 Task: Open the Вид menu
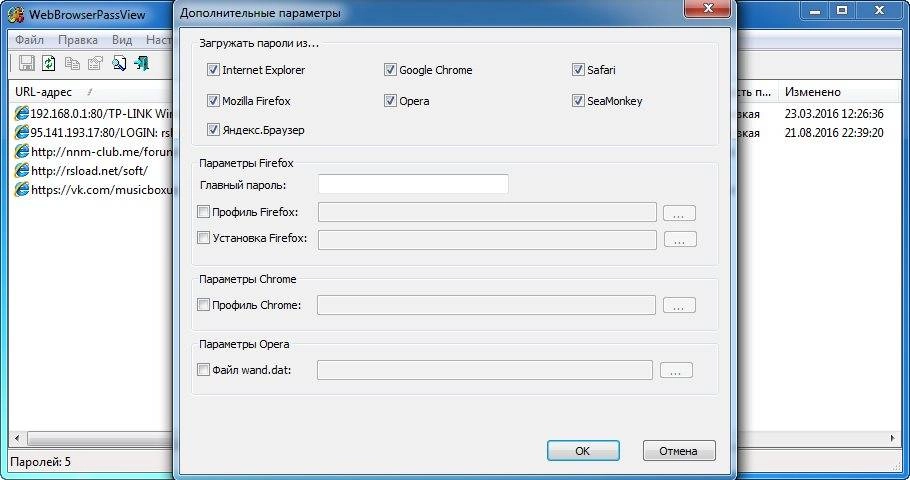122,40
